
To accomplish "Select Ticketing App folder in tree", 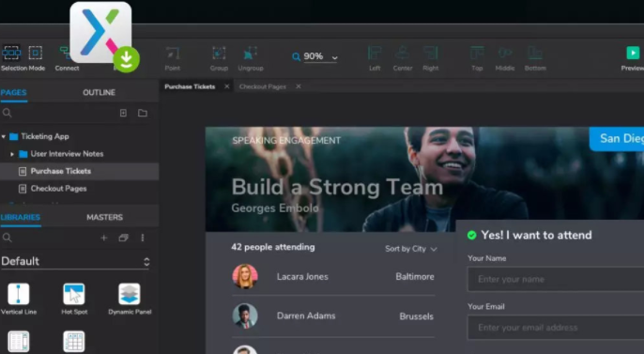I will (x=45, y=136).
